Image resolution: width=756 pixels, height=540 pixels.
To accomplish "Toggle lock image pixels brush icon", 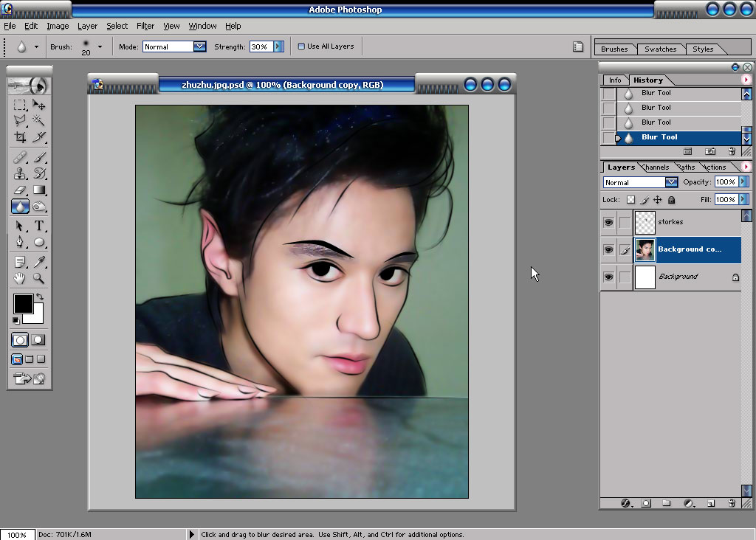I will click(x=645, y=199).
